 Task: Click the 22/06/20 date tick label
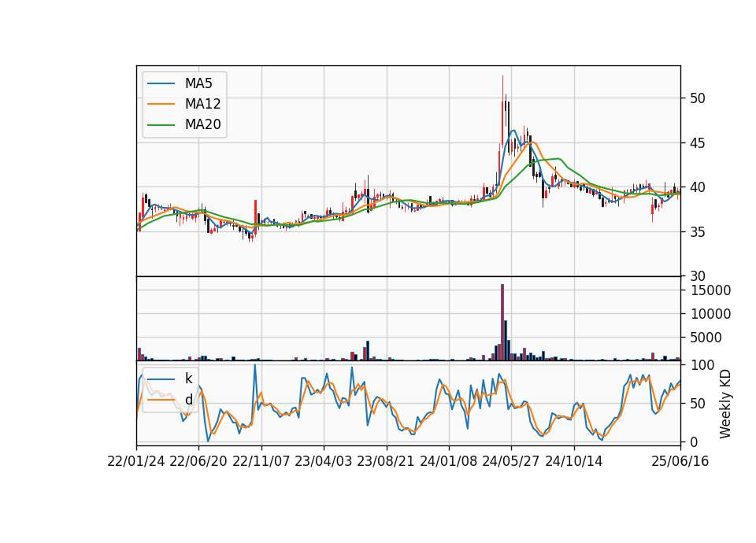coord(198,461)
